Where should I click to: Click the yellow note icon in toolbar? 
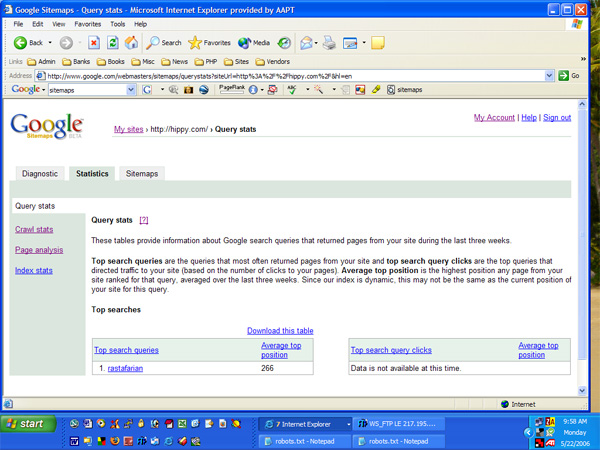[378, 43]
